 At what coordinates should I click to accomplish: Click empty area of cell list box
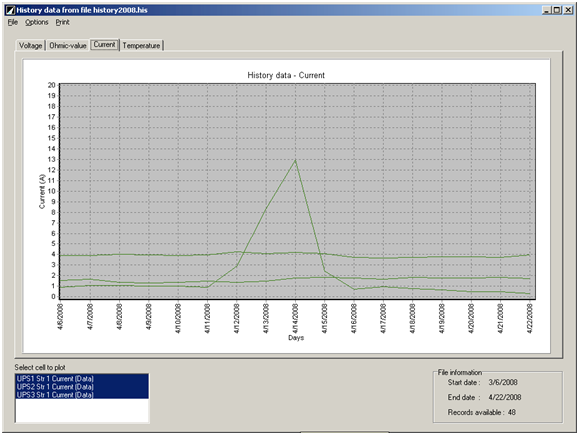pyautogui.click(x=82, y=410)
